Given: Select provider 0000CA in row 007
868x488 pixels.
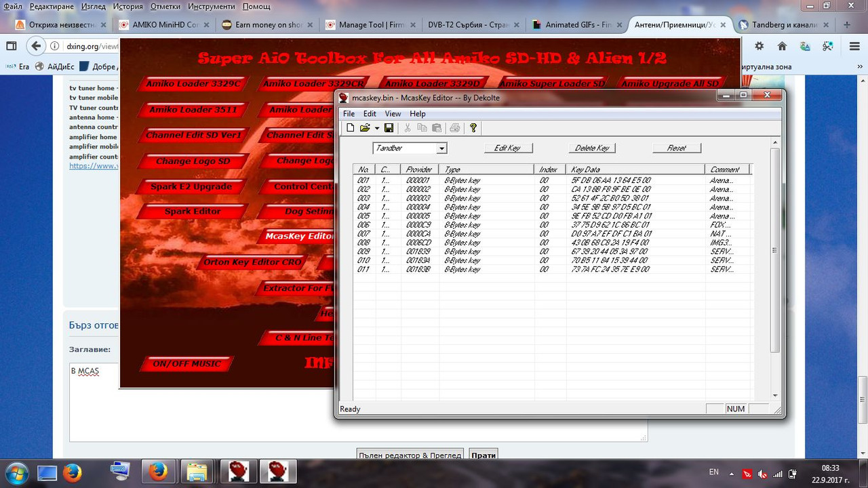Looking at the screenshot, I should 418,234.
